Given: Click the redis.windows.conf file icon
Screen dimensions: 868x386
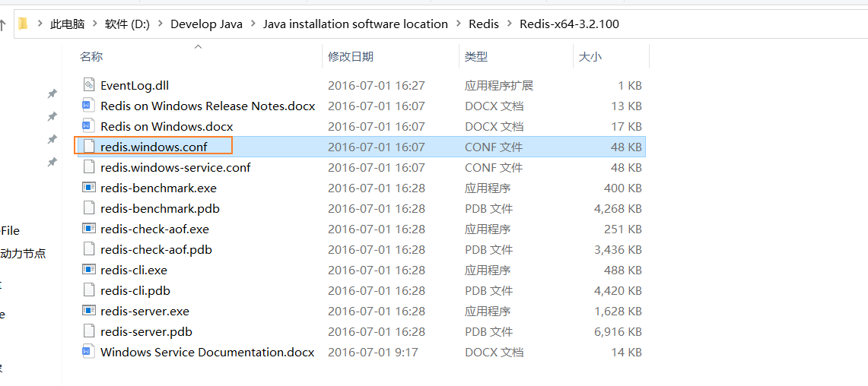Looking at the screenshot, I should [x=88, y=147].
